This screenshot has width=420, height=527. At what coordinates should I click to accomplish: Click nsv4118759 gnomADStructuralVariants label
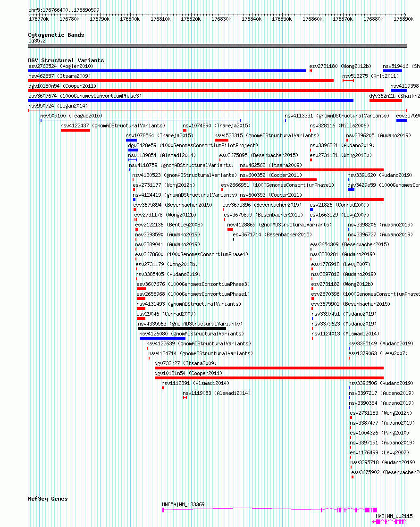coord(181,165)
